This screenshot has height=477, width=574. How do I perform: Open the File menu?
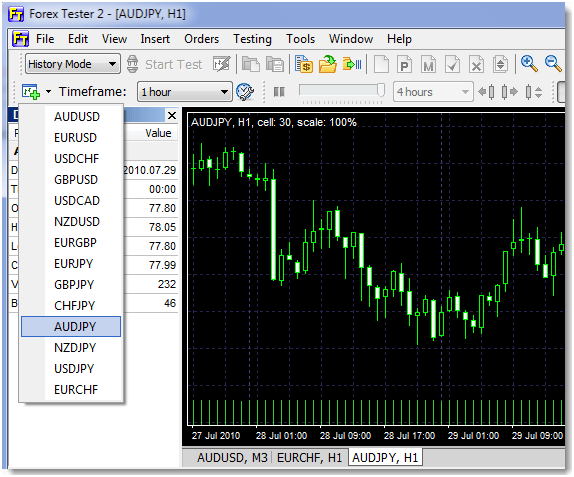tap(45, 39)
